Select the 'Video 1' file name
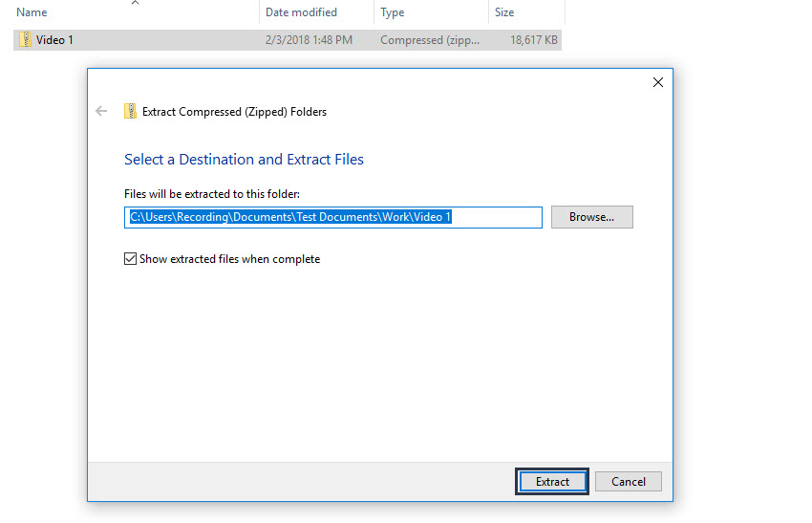Image resolution: width=812 pixels, height=523 pixels. (54, 40)
